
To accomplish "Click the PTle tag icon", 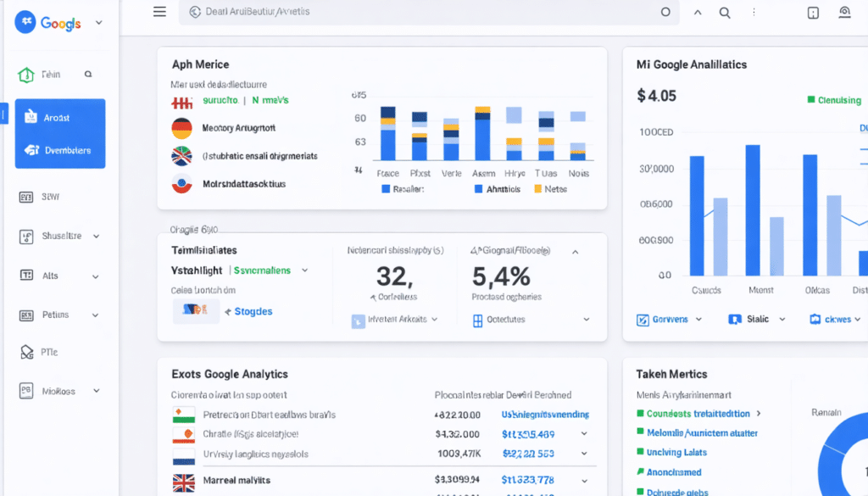I will [26, 352].
